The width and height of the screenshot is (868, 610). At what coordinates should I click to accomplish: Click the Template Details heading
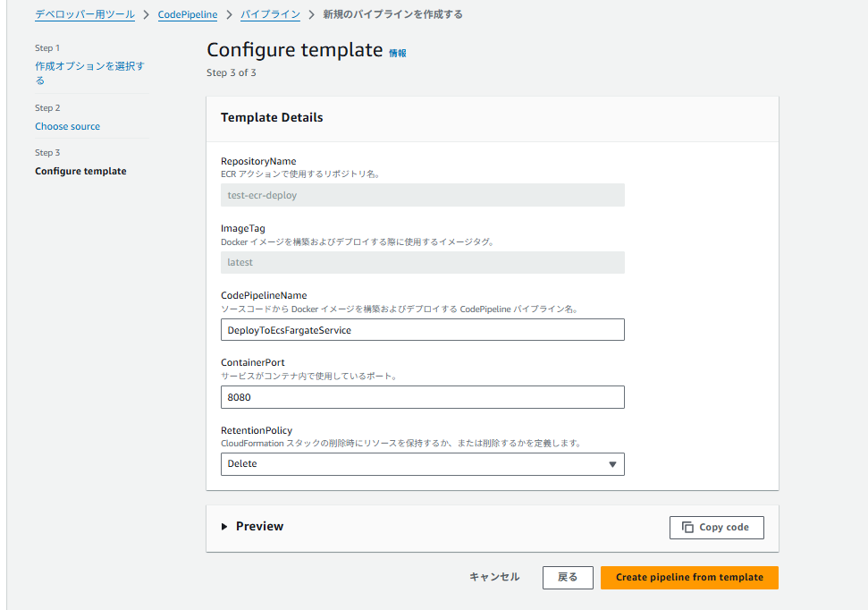[272, 117]
